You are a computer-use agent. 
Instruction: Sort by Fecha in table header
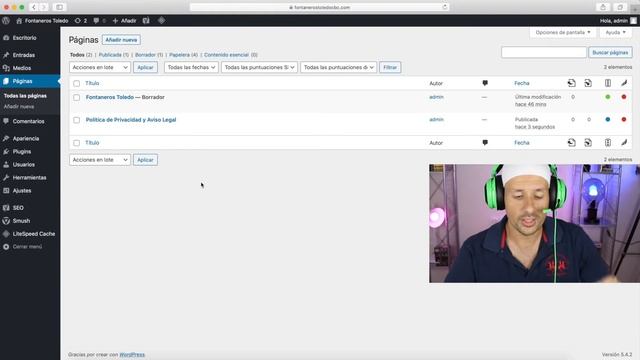pos(522,83)
